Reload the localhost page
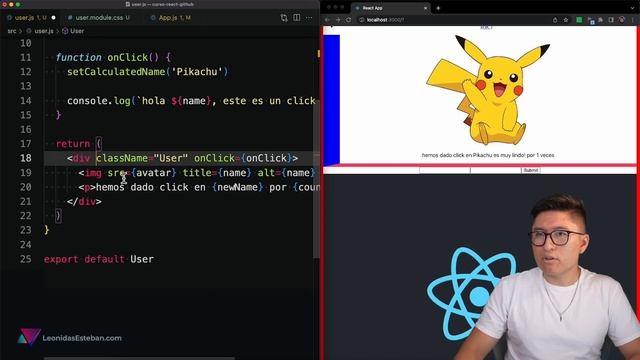 (349, 20)
